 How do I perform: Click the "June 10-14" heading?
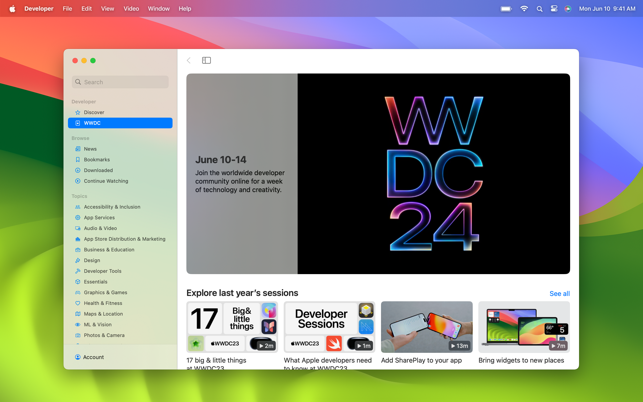(x=221, y=160)
